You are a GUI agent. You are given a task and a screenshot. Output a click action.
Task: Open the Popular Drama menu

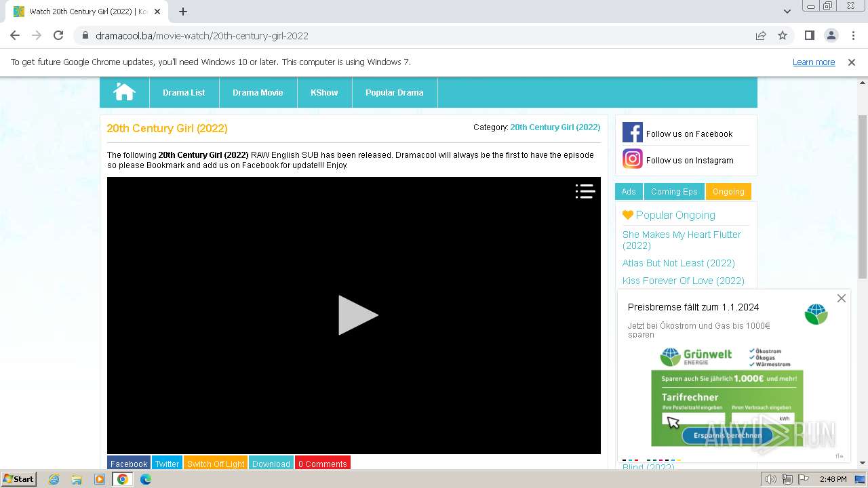click(x=395, y=92)
